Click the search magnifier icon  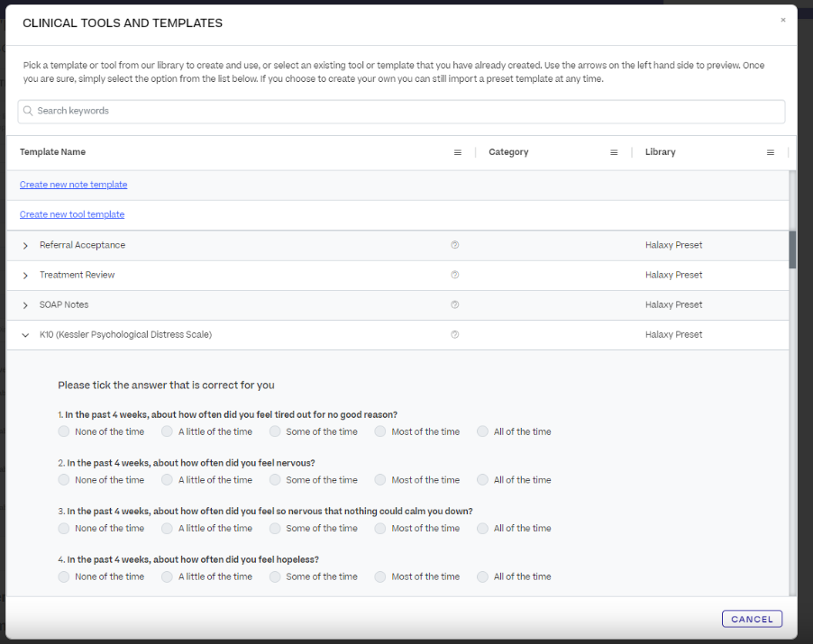(29, 111)
